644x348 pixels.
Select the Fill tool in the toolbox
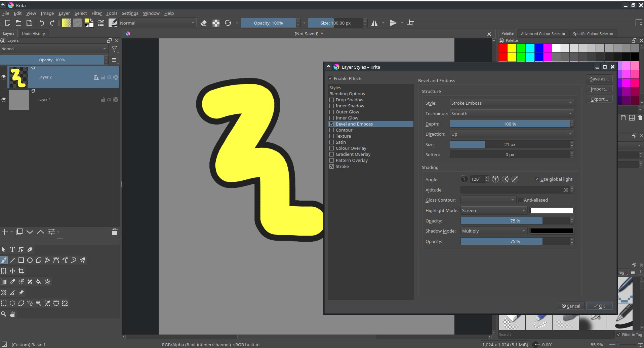(38, 282)
